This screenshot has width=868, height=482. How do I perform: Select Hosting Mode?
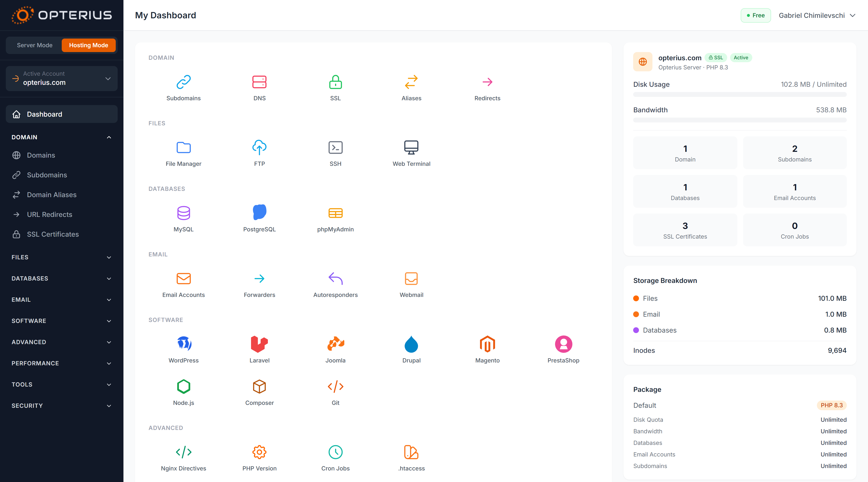(x=88, y=45)
